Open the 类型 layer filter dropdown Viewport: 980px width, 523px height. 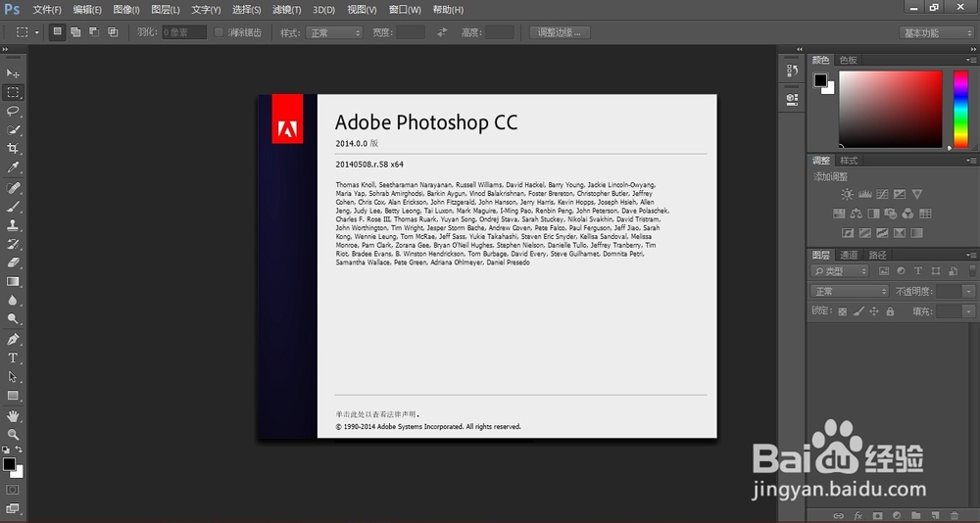(x=840, y=271)
